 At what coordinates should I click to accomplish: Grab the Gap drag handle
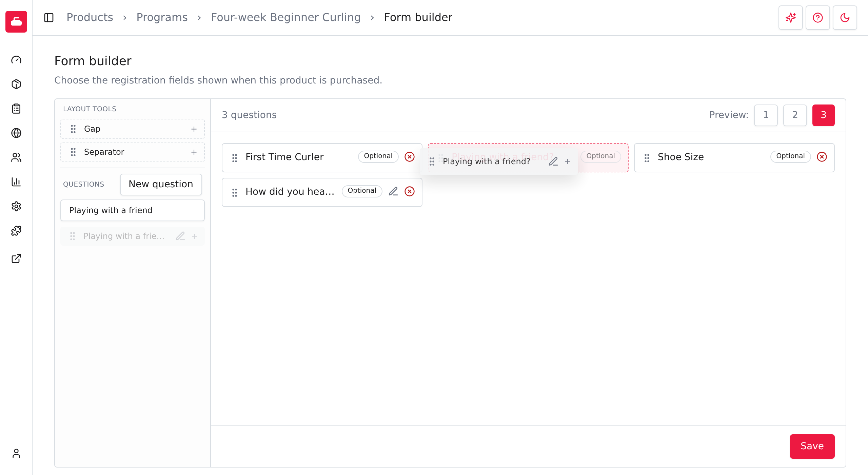click(x=73, y=129)
